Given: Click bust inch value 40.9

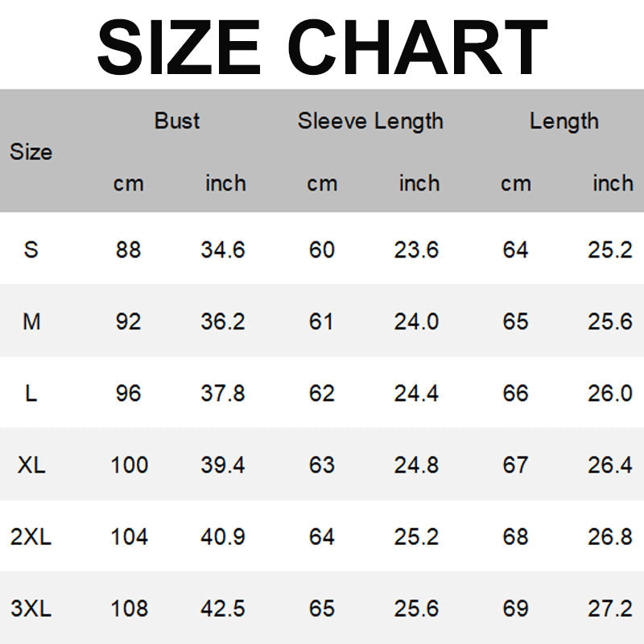Looking at the screenshot, I should pos(223,537).
